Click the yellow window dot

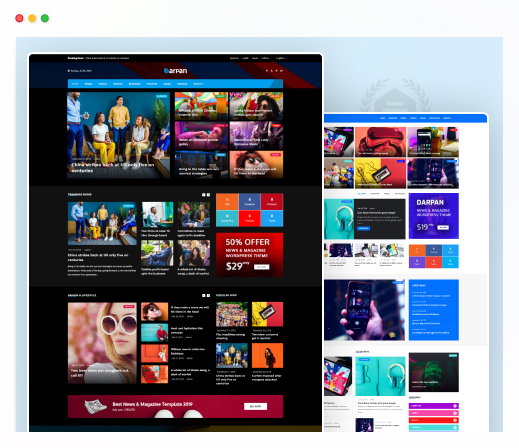click(x=32, y=18)
